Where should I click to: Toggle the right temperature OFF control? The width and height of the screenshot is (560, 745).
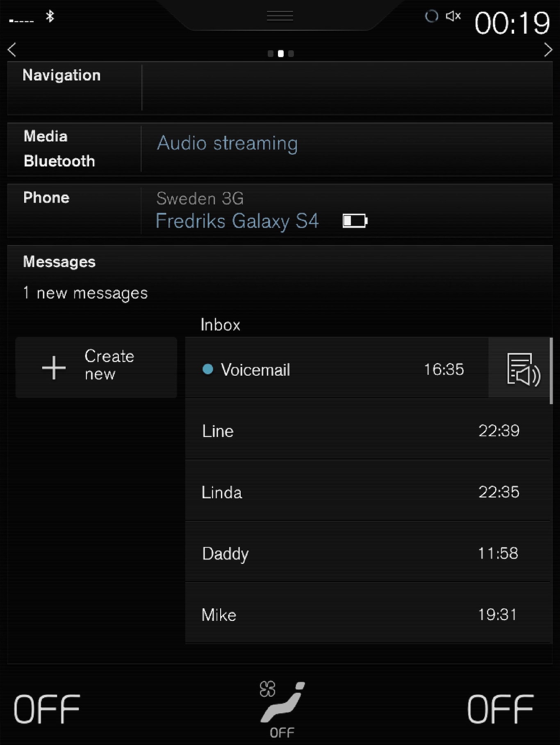501,709
